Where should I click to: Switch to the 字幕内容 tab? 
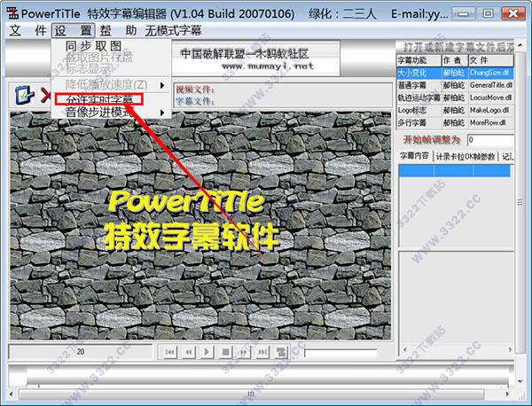coord(414,156)
